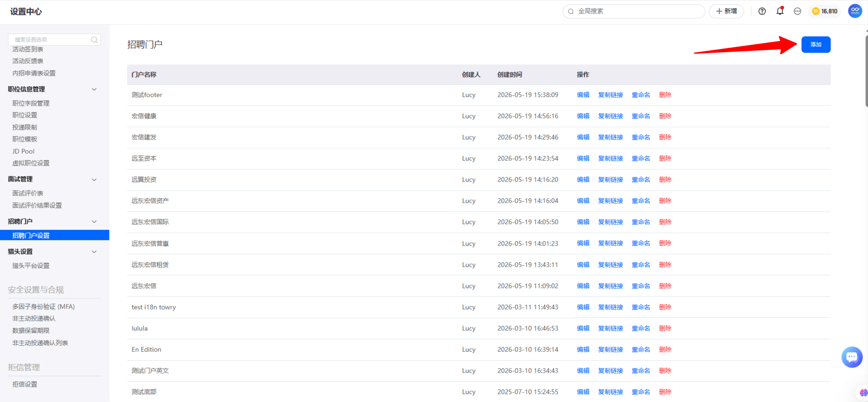Image resolution: width=868 pixels, height=402 pixels.
Task: Open 职位模板 in the sidebar
Action: pos(25,139)
